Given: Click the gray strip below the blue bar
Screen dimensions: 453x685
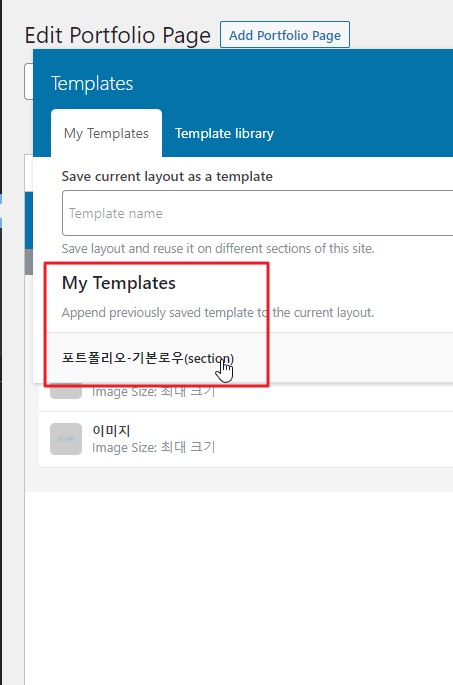Looking at the screenshot, I should (x=29, y=262).
